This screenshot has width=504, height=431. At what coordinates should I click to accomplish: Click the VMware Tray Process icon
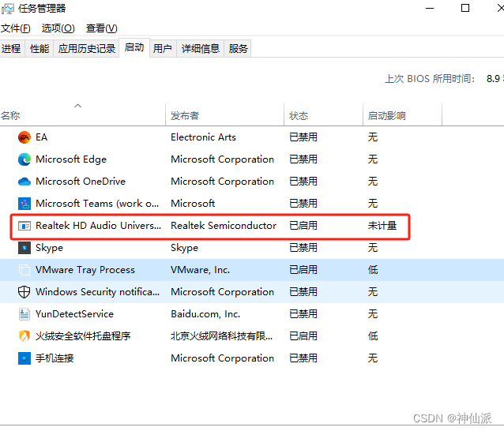click(x=24, y=270)
